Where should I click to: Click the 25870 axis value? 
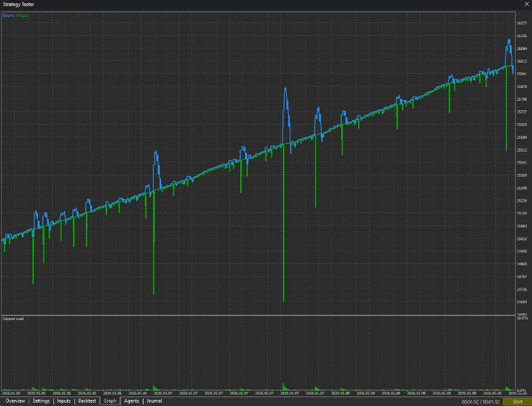pos(522,87)
